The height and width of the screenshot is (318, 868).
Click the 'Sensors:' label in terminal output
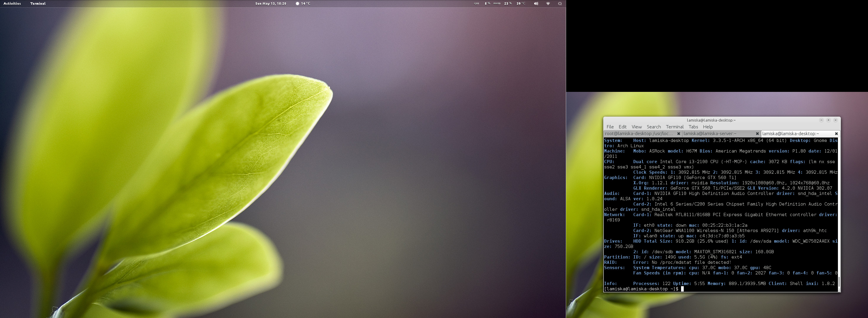614,268
